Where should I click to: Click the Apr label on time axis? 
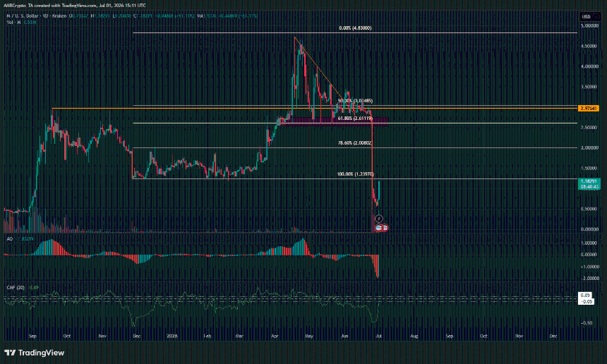pyautogui.click(x=275, y=336)
